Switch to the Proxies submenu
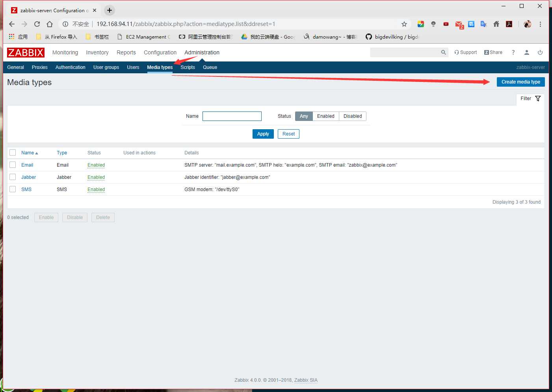 [40, 67]
